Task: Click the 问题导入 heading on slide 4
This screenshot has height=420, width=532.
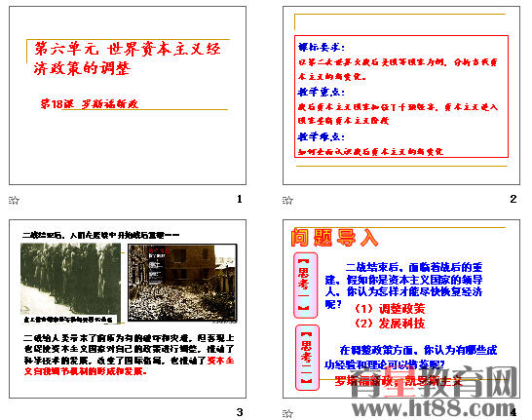Action: coord(334,237)
